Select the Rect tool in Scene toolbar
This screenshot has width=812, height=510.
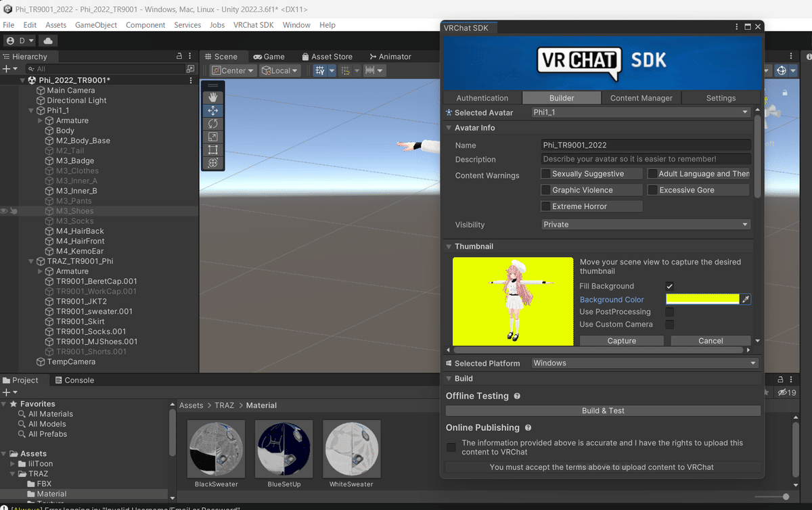tap(212, 149)
